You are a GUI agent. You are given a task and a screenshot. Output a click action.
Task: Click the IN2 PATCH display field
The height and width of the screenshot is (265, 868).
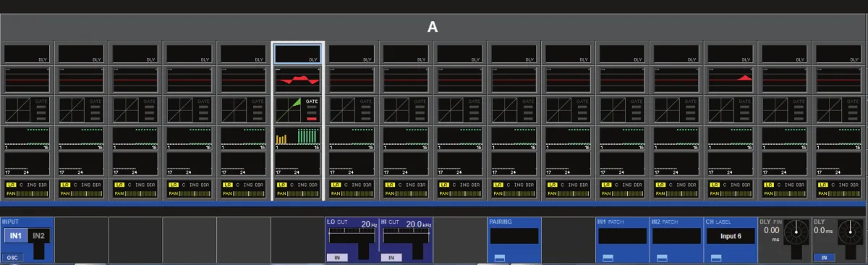pyautogui.click(x=676, y=237)
